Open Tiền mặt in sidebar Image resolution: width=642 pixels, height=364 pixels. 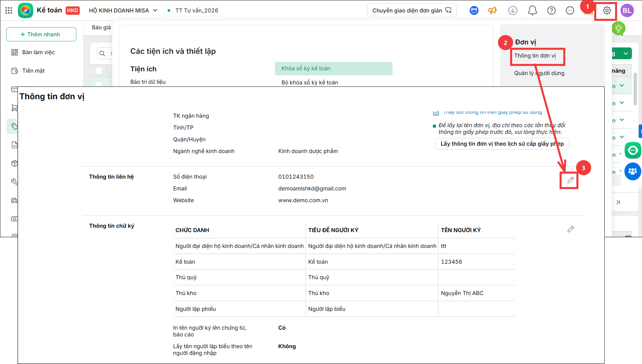tap(33, 71)
